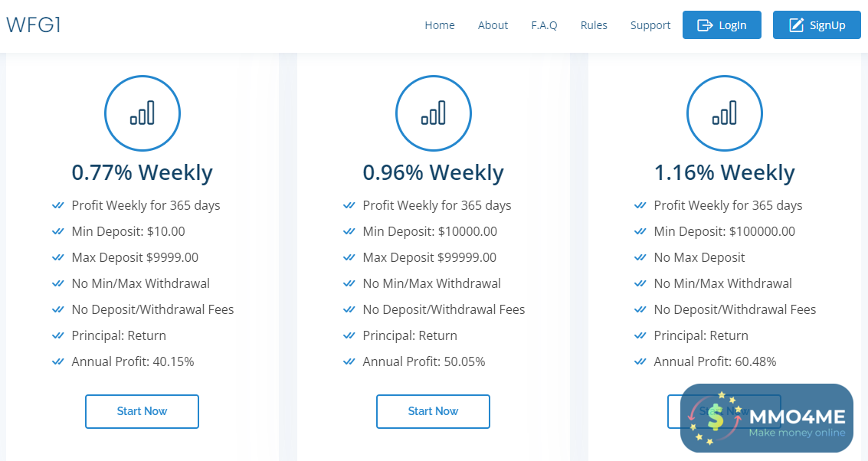
Task: Go to the About page
Action: pos(493,25)
